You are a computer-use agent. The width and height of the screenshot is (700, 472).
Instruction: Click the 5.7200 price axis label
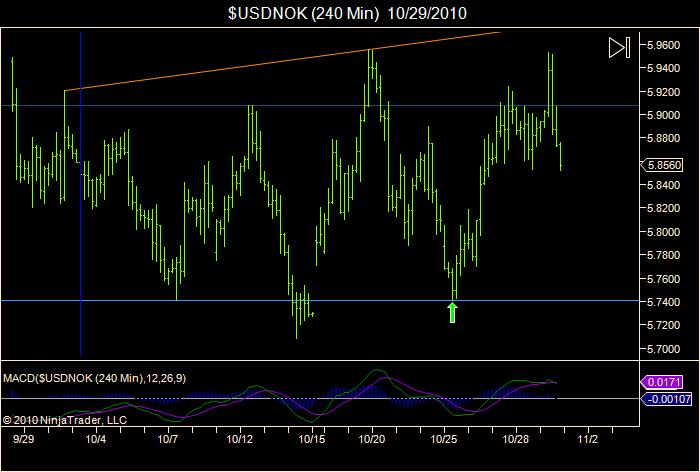[663, 325]
